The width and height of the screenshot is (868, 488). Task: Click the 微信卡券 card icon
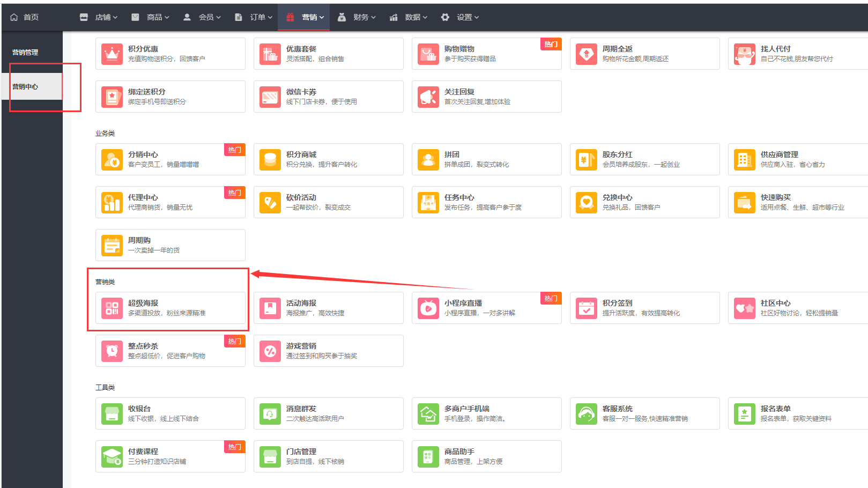pos(270,97)
